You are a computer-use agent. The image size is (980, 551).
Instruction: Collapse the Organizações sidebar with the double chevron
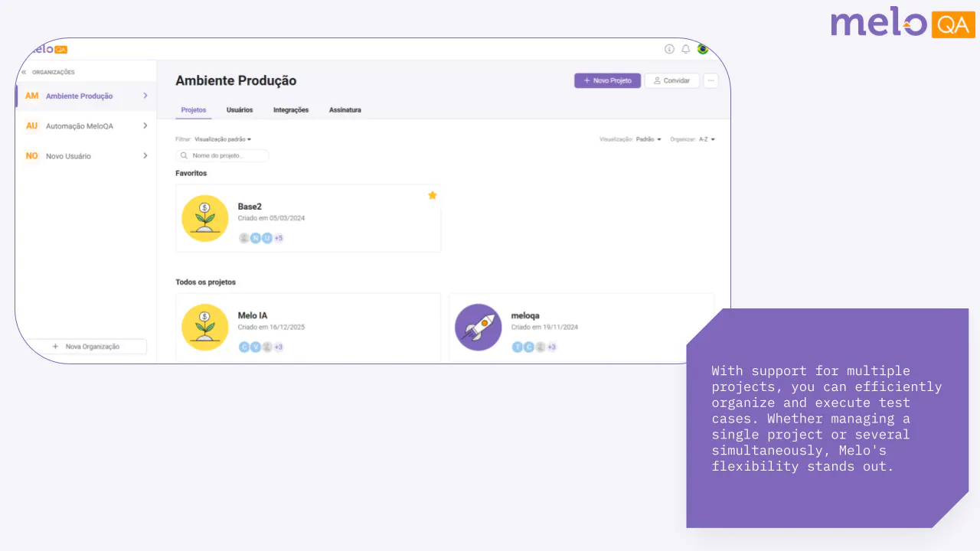(x=23, y=72)
